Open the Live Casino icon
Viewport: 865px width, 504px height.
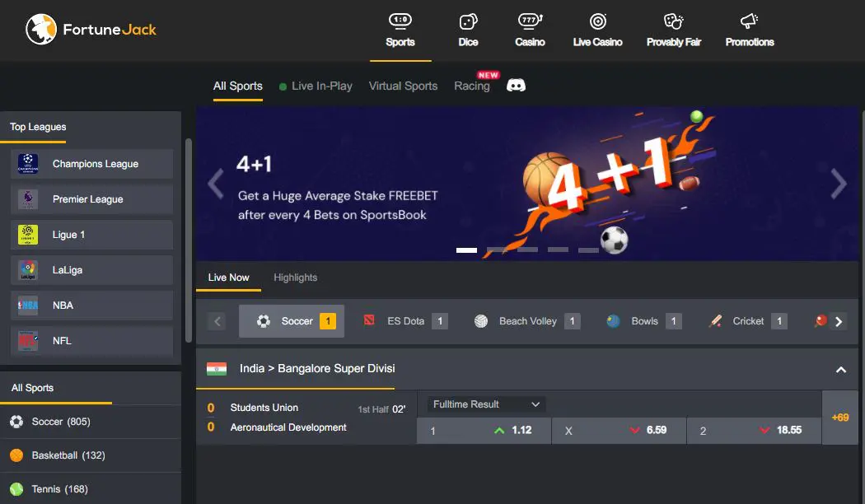[597, 21]
